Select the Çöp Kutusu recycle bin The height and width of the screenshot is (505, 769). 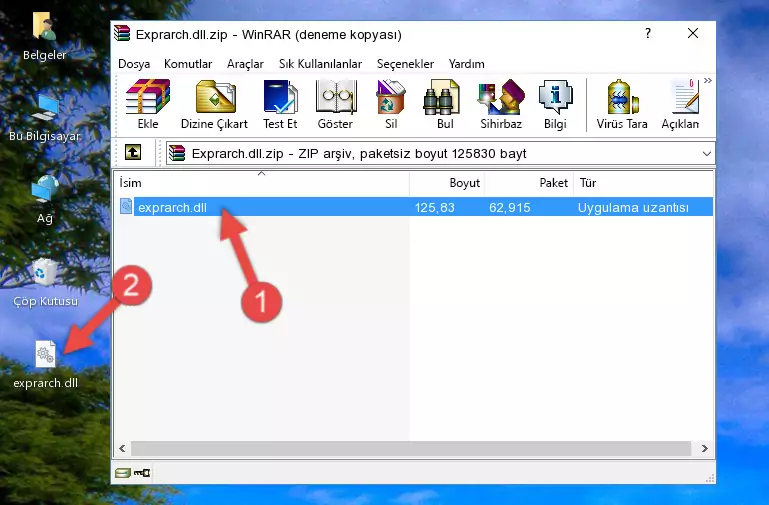(45, 283)
